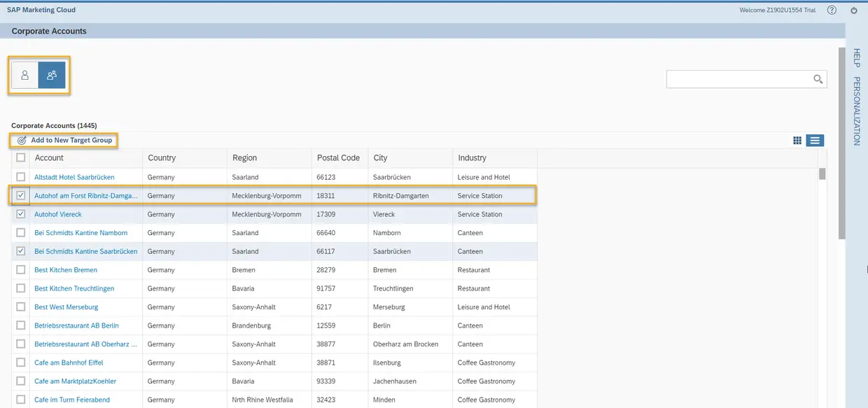This screenshot has width=868, height=408.
Task: Click the SAP Marketing Cloud title
Action: 41,10
